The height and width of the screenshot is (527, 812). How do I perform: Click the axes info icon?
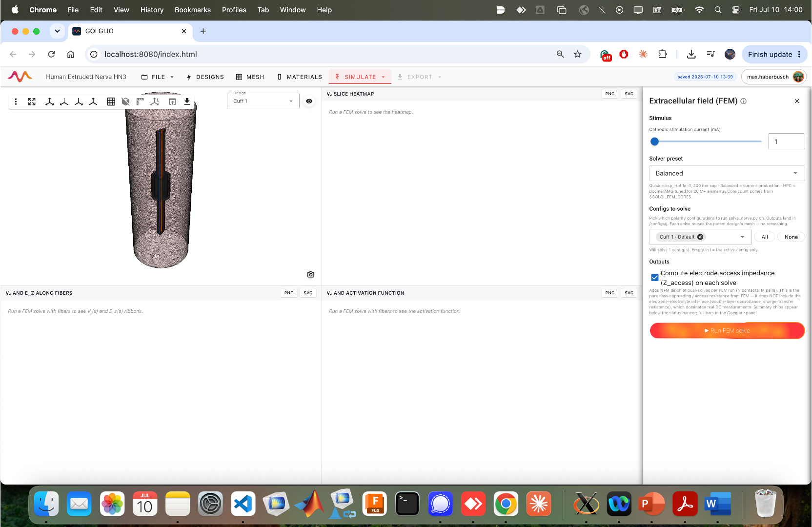[155, 101]
